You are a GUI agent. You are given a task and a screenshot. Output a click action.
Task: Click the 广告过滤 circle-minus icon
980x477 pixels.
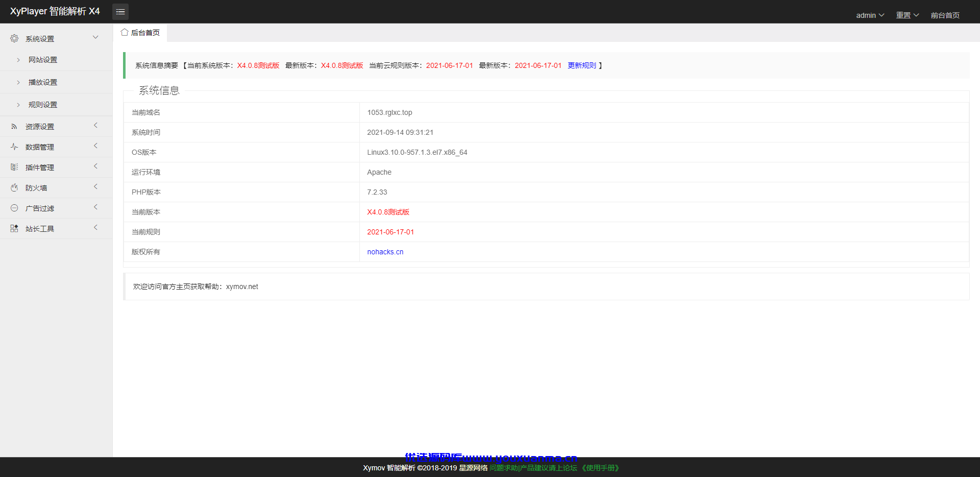[x=14, y=208]
